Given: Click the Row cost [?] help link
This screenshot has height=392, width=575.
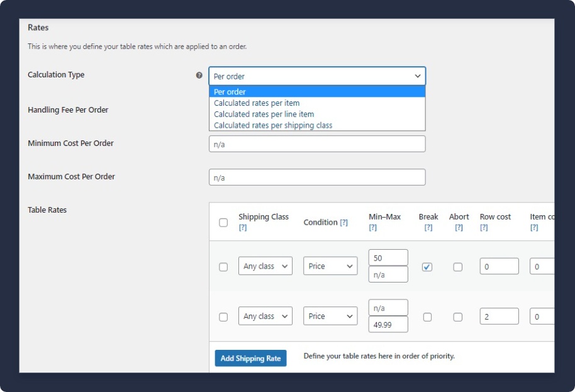Looking at the screenshot, I should (x=484, y=228).
